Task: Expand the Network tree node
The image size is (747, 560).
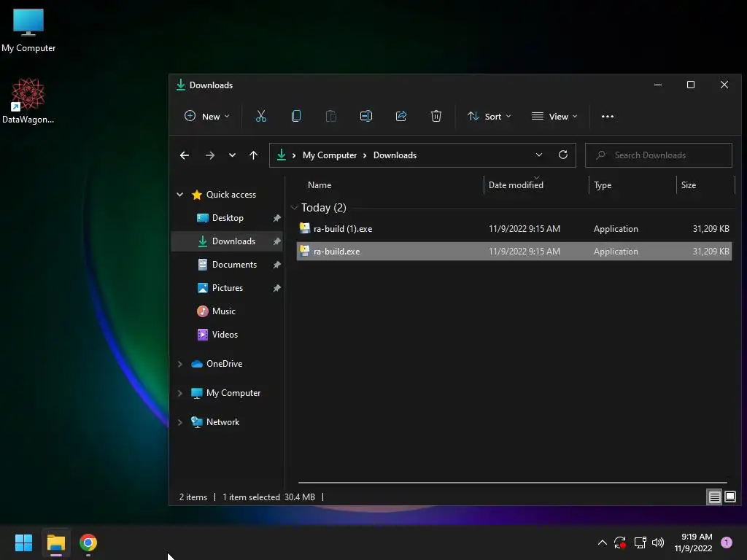Action: (x=180, y=422)
